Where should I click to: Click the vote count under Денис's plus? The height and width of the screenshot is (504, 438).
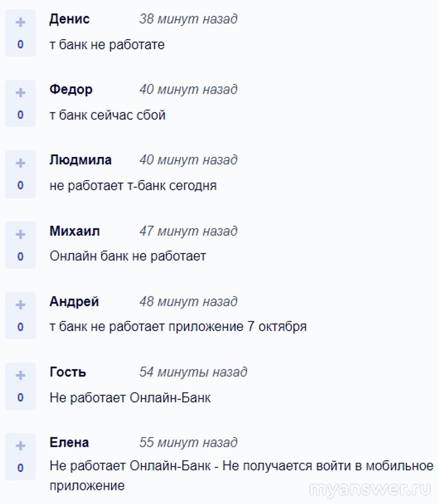pos(20,44)
